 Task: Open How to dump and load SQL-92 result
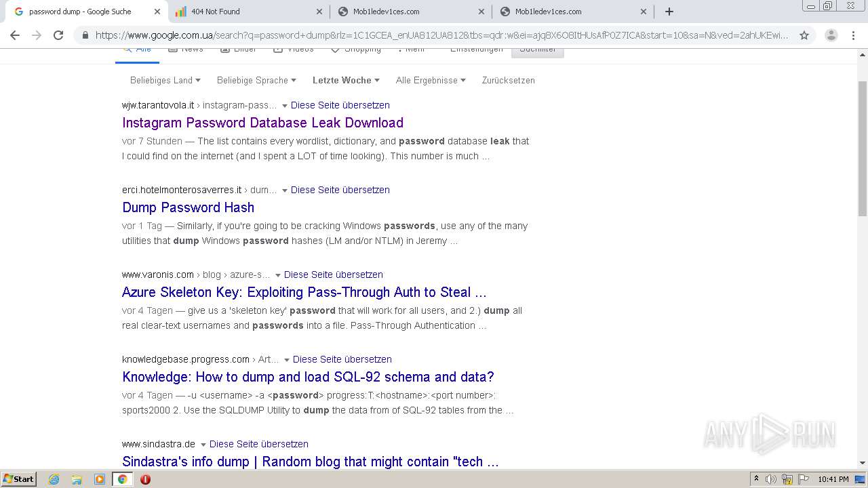point(308,377)
